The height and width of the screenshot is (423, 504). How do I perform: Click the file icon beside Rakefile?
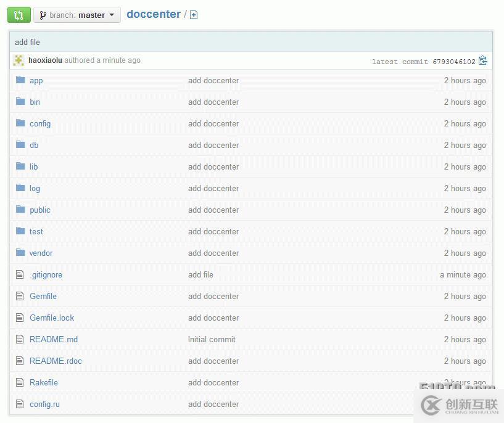(20, 382)
